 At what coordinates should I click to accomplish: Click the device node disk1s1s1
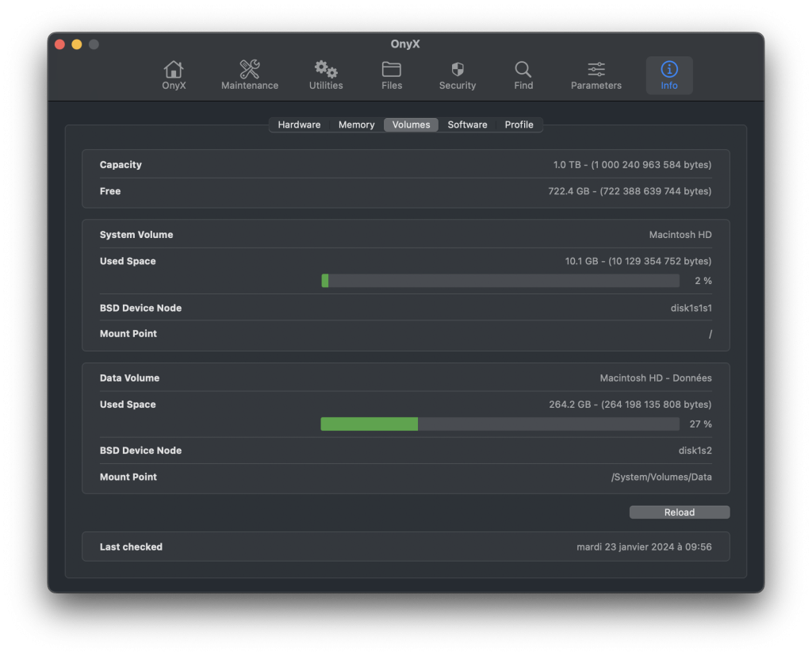click(691, 308)
